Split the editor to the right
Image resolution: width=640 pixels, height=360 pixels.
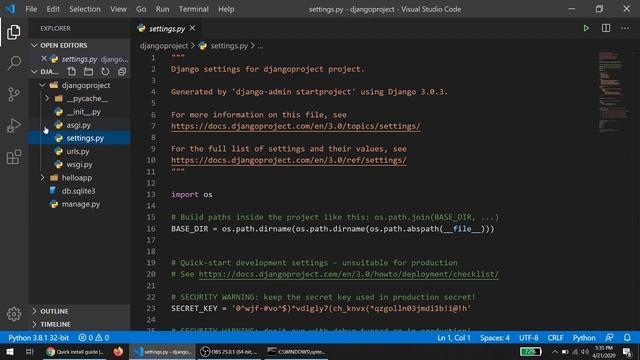pos(606,29)
